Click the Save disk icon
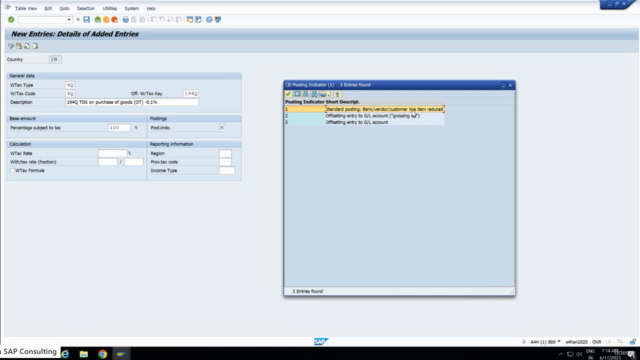 click(87, 20)
